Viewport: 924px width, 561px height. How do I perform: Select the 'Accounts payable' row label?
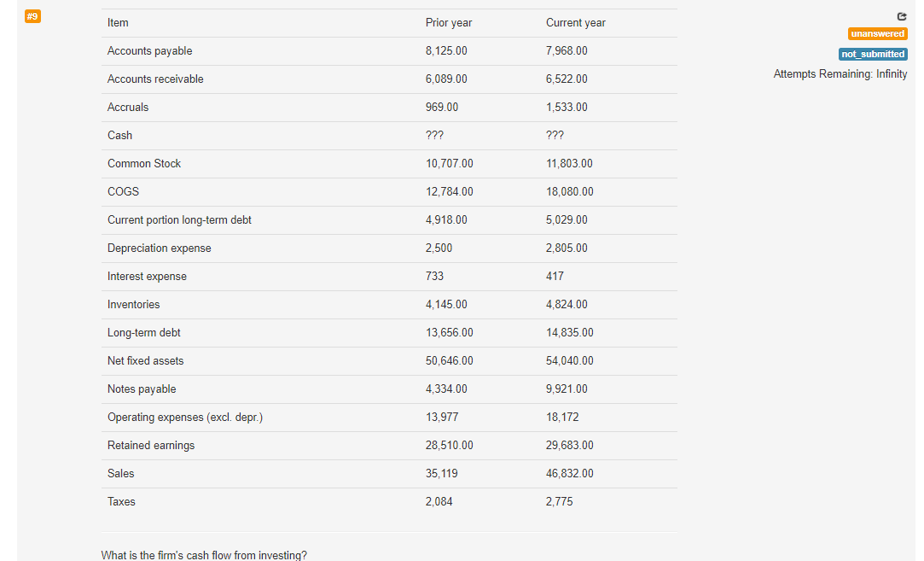pos(149,51)
